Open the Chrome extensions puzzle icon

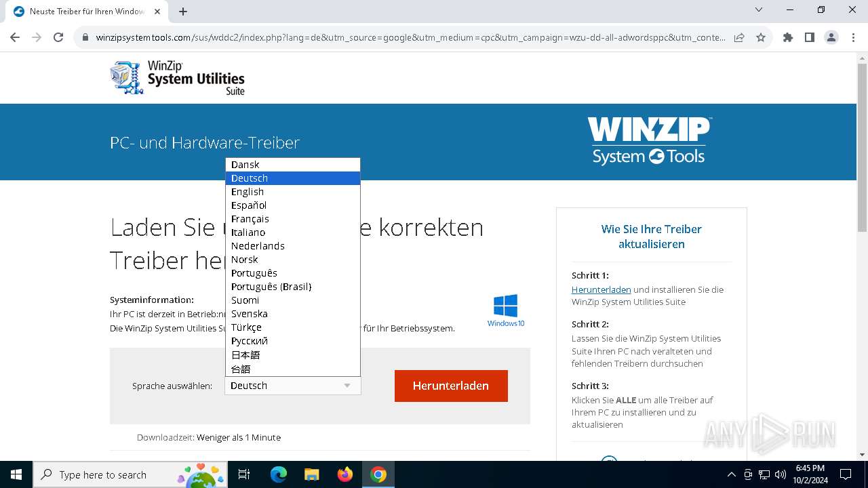coord(788,38)
